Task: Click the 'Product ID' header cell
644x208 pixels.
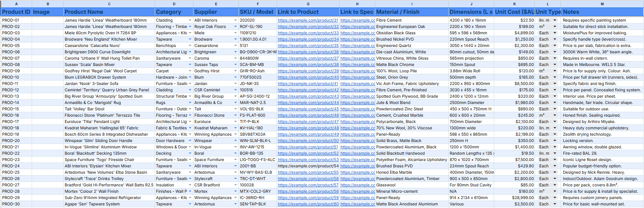Action: (x=16, y=12)
